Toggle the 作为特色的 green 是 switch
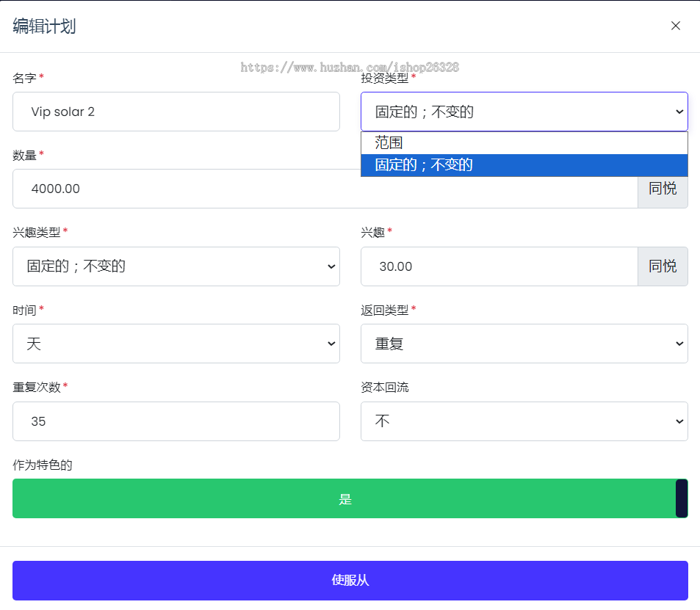The height and width of the screenshot is (610, 700). click(350, 498)
